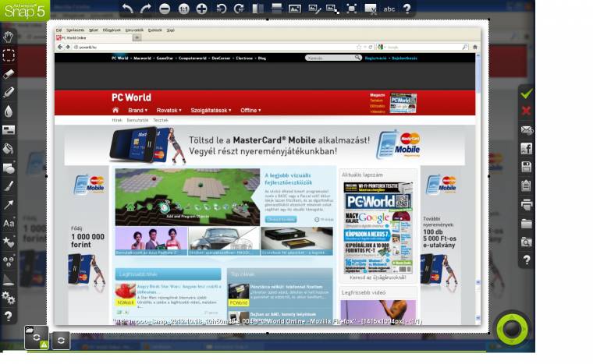Confirm edits with the green checkmark
Viewport: 593px width, 364px height.
coord(526,94)
